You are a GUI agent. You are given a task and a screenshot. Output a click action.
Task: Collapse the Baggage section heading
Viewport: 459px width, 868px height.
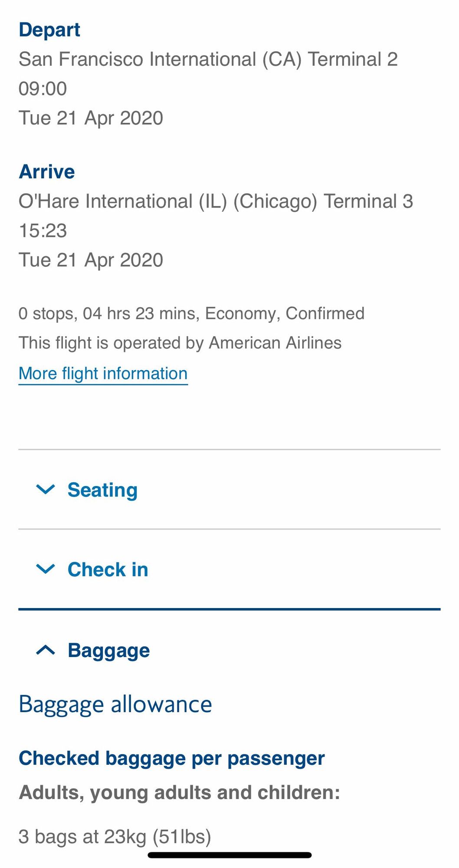point(109,651)
